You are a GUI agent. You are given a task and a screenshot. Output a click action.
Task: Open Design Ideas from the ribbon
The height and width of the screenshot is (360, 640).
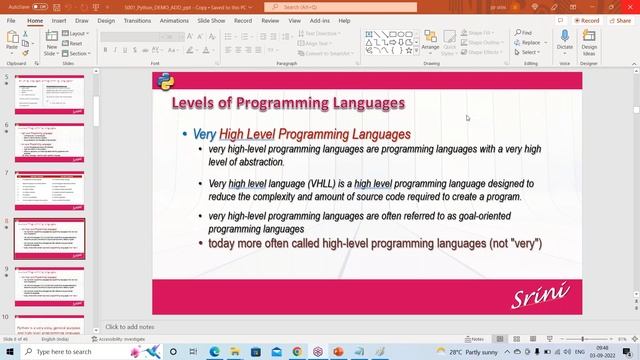coord(589,42)
